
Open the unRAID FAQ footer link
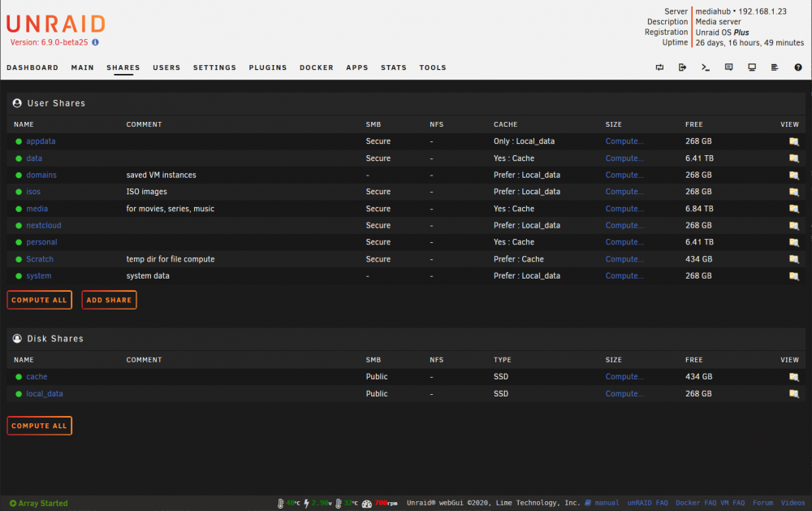tap(647, 503)
